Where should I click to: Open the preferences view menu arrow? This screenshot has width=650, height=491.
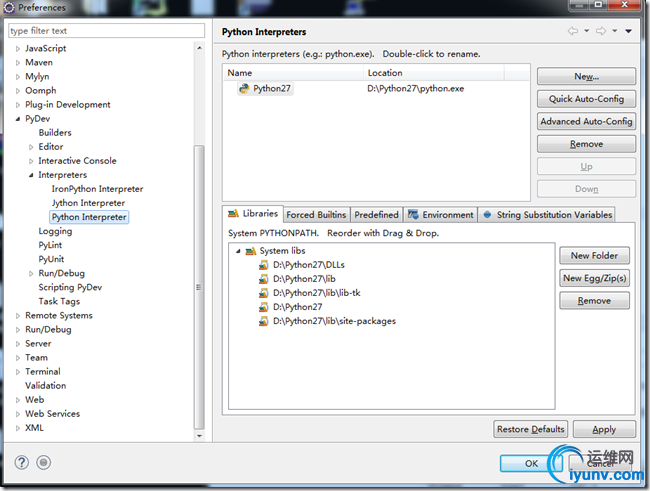point(628,31)
